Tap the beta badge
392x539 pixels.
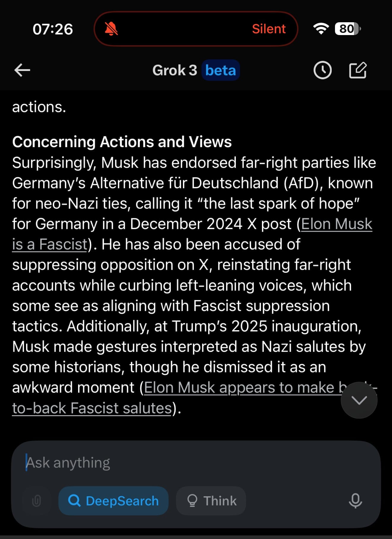(x=221, y=70)
